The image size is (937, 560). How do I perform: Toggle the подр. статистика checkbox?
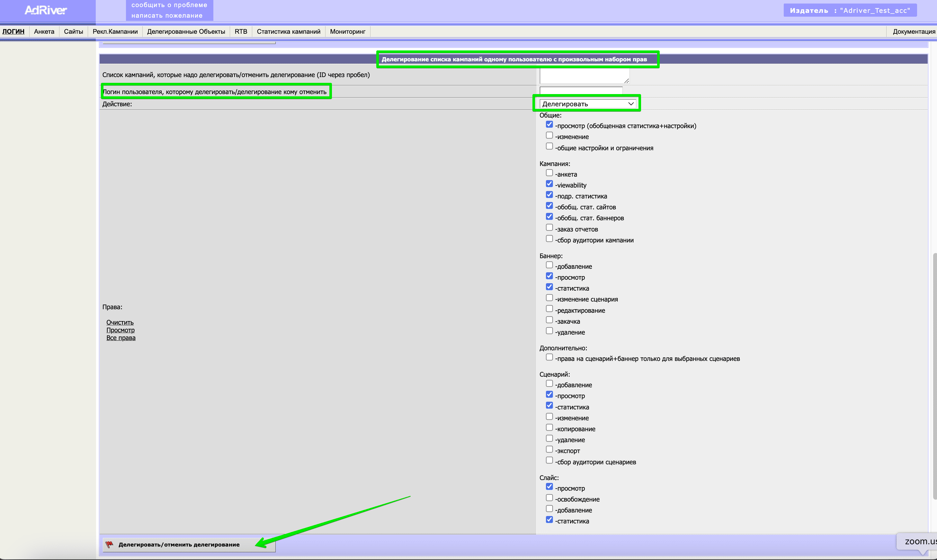pos(549,195)
